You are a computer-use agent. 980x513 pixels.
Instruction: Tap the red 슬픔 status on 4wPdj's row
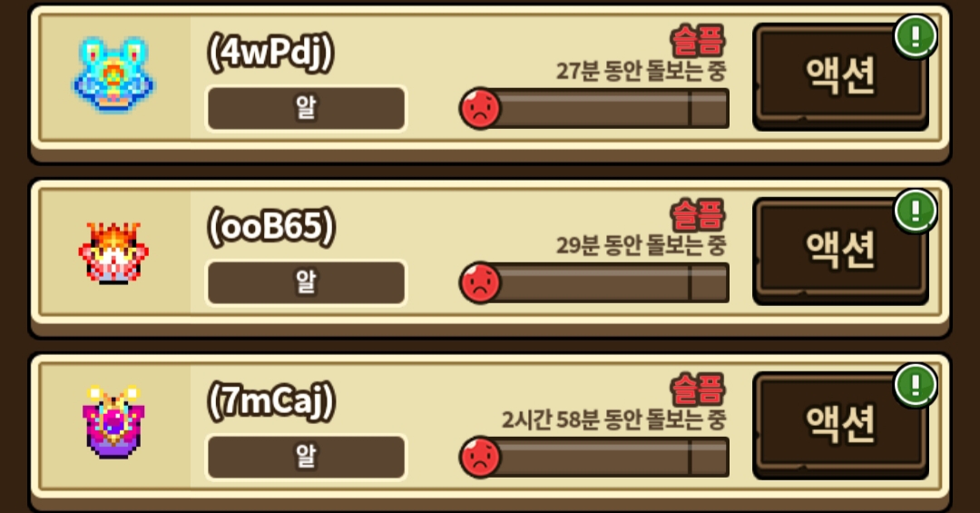(698, 41)
